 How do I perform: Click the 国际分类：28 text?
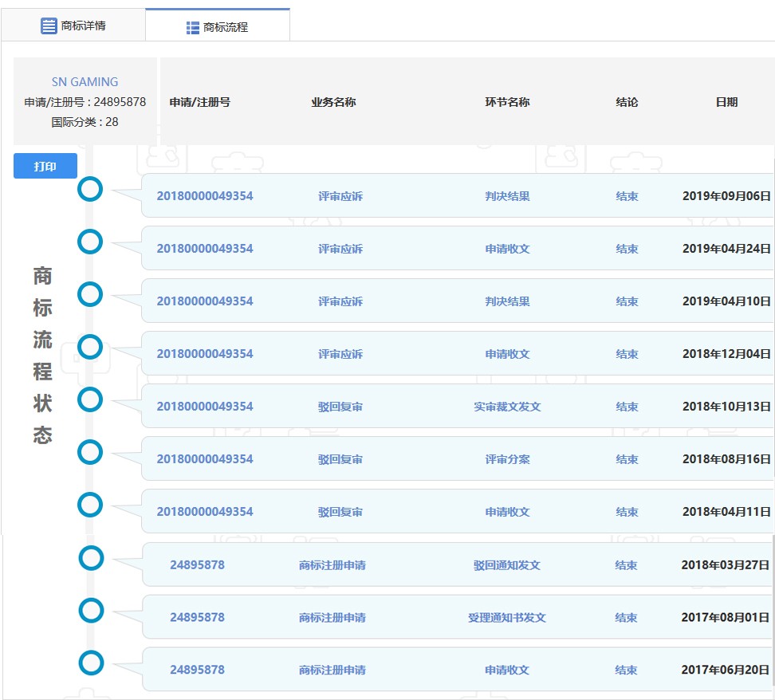tap(85, 122)
